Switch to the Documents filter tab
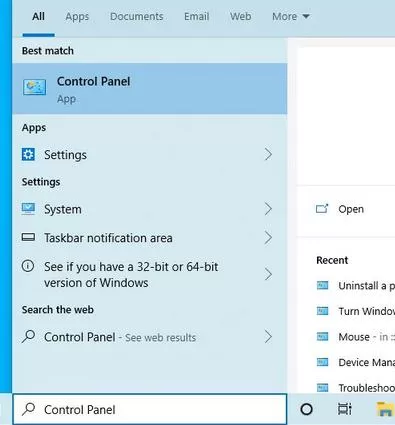The height and width of the screenshot is (425, 395). [137, 16]
